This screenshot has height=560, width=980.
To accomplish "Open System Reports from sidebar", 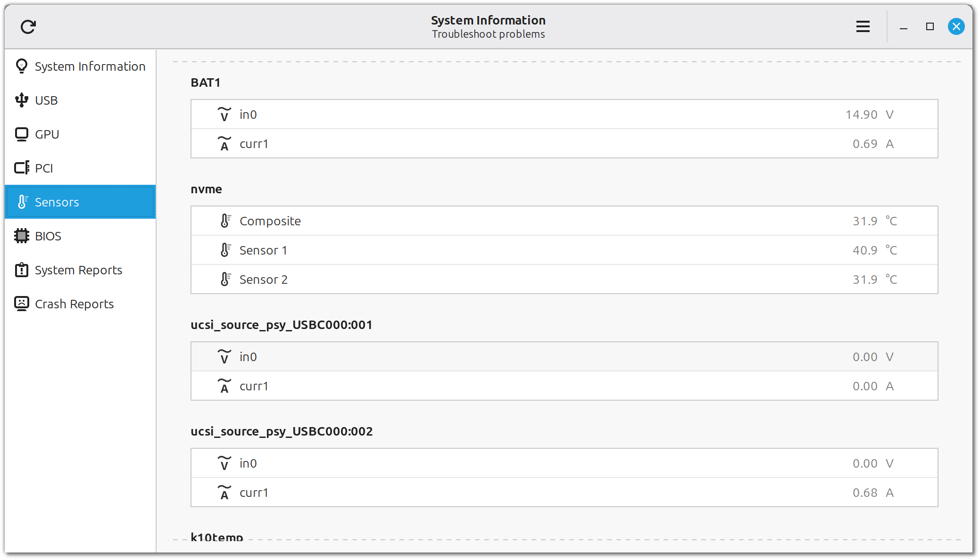I will pyautogui.click(x=78, y=270).
